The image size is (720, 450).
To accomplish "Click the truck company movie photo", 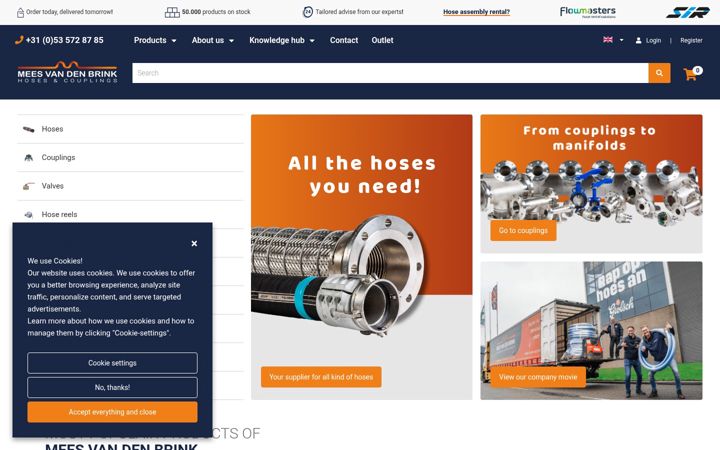I will [591, 331].
